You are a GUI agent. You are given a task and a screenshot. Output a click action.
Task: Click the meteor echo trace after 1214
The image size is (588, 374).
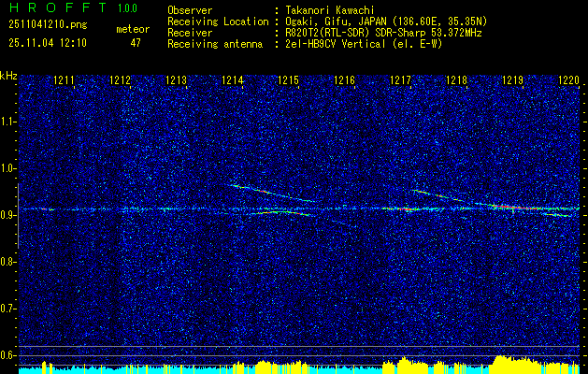click(274, 193)
